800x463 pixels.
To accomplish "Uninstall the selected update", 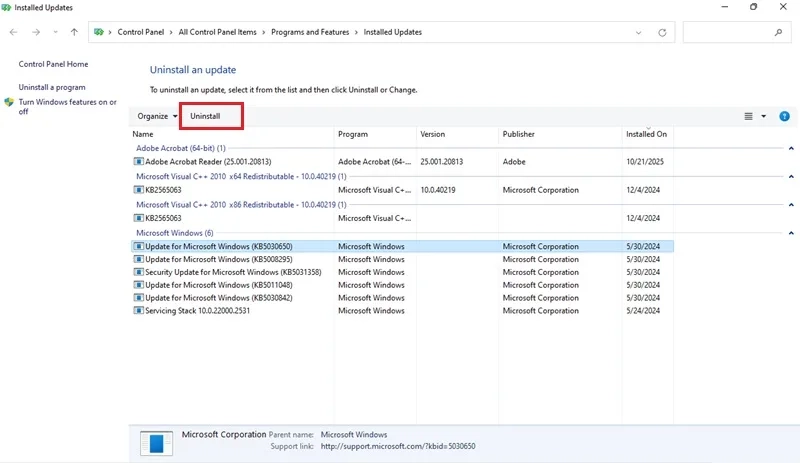I will [205, 116].
